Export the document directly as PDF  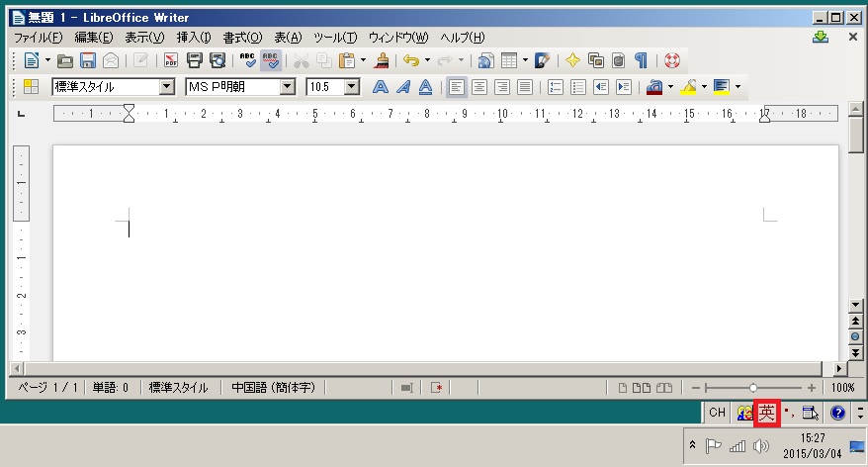pyautogui.click(x=169, y=60)
